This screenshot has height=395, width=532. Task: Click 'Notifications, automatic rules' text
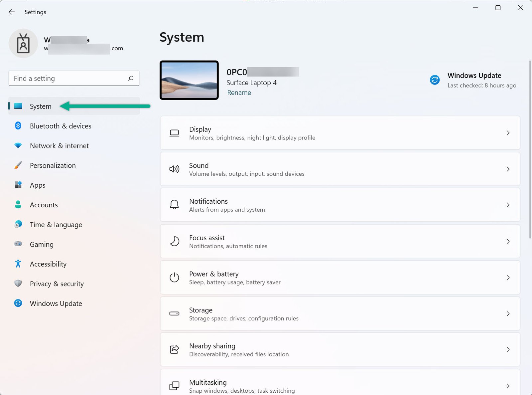pyautogui.click(x=228, y=246)
